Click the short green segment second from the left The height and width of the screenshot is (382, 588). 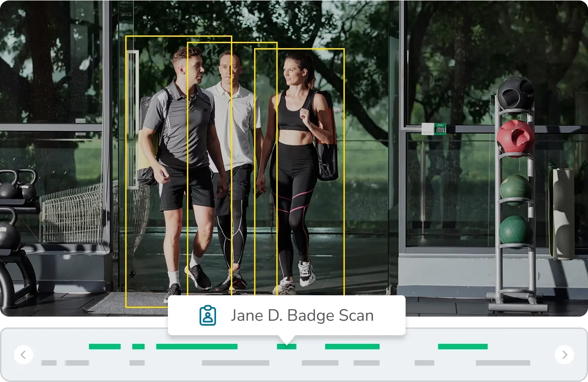138,347
